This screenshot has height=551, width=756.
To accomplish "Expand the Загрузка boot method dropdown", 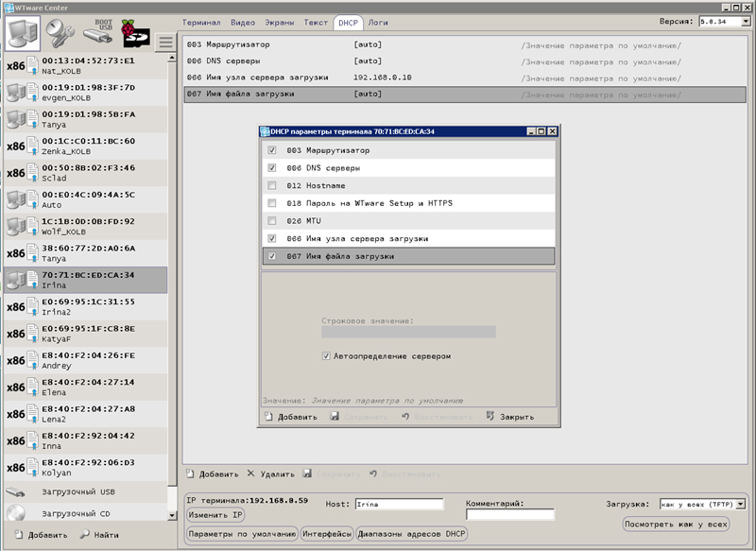I will click(x=740, y=505).
